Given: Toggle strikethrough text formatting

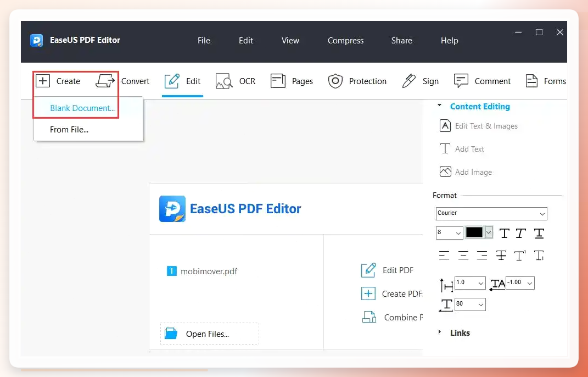Looking at the screenshot, I should click(x=501, y=256).
